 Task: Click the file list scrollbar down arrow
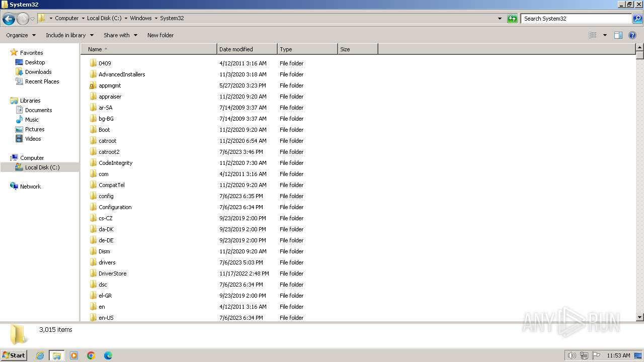640,317
